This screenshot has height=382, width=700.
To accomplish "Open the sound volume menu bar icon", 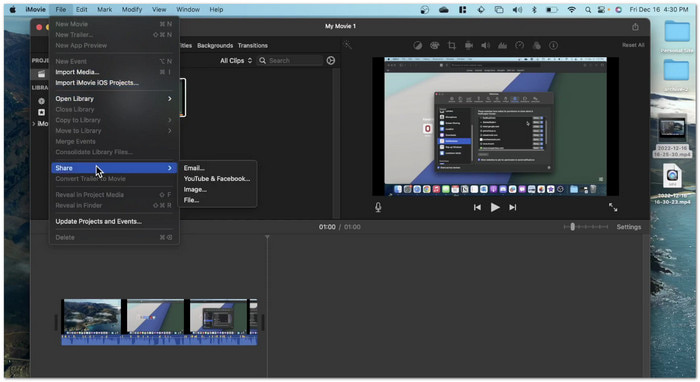I will coord(517,9).
